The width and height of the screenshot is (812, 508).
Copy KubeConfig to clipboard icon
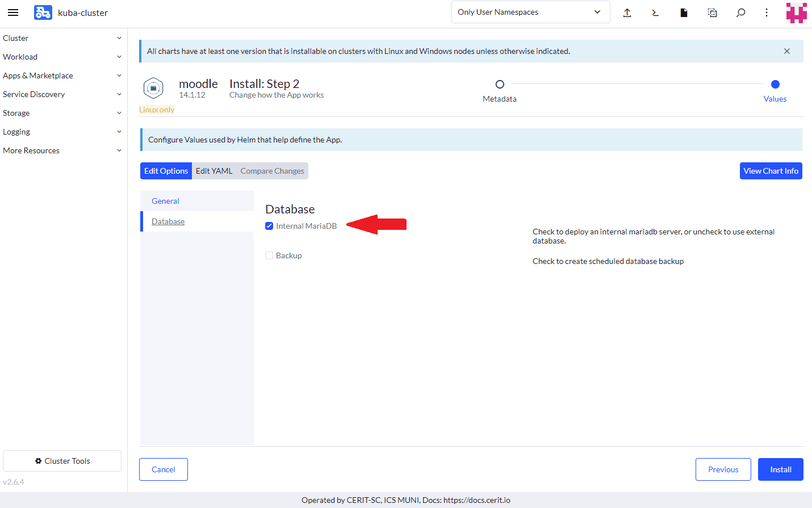(712, 12)
